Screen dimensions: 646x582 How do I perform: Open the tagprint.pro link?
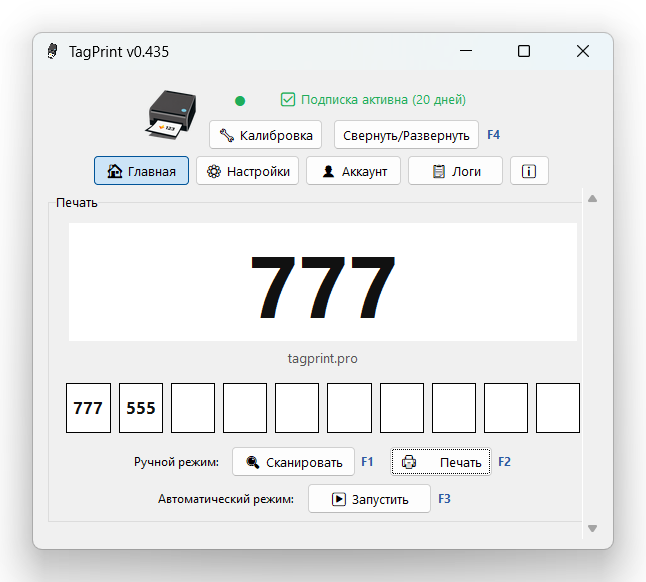pos(323,358)
